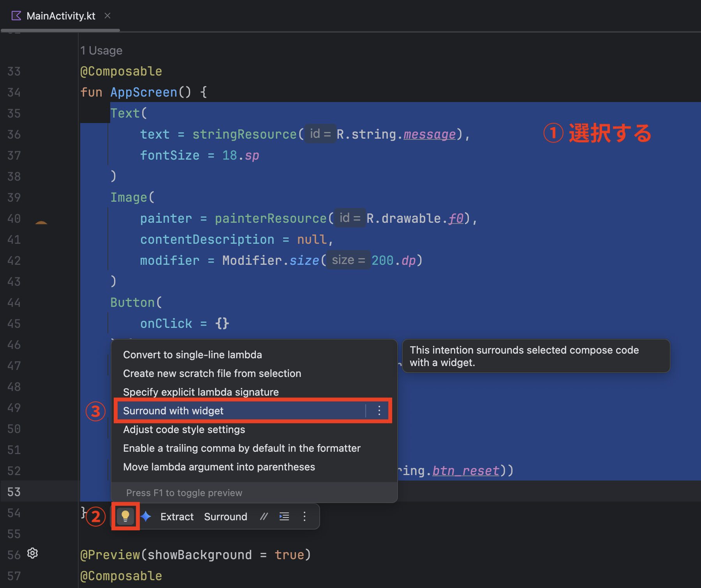The image size is (701, 588).
Task: Close the MainActivity.kt tab
Action: pyautogui.click(x=107, y=16)
